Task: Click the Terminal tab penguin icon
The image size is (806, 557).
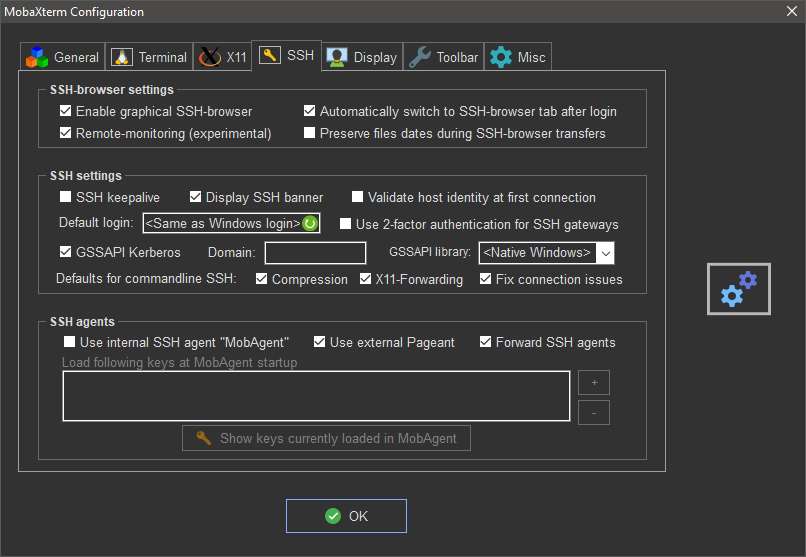Action: [x=122, y=57]
